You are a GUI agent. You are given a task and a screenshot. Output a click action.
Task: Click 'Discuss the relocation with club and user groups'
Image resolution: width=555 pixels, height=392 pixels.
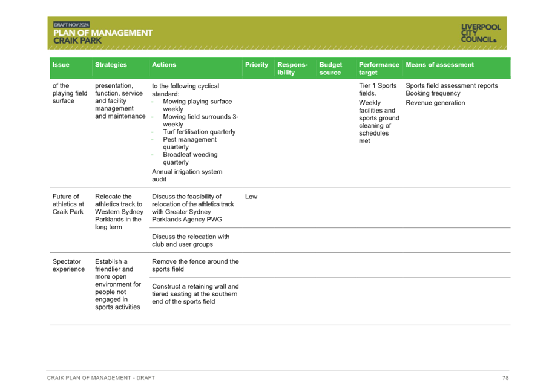191,241
